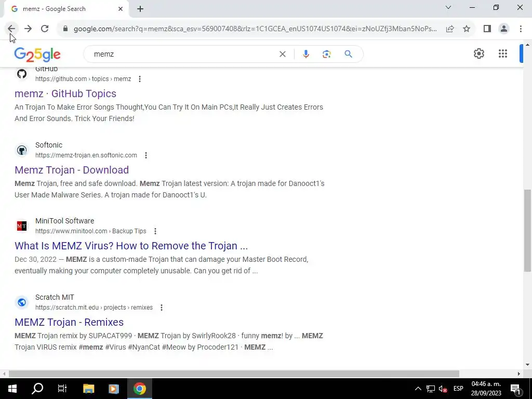
Task: View site info via the padlock icon
Action: click(65, 29)
